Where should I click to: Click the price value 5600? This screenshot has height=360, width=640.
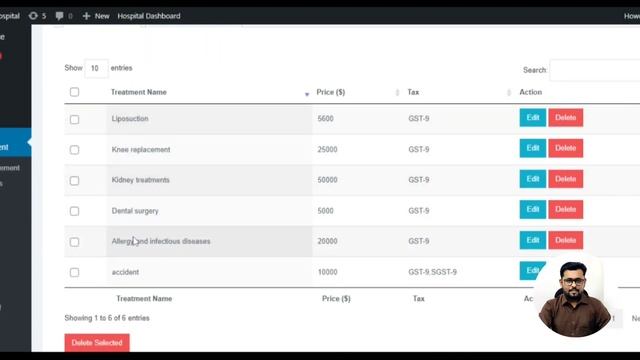pos(325,119)
